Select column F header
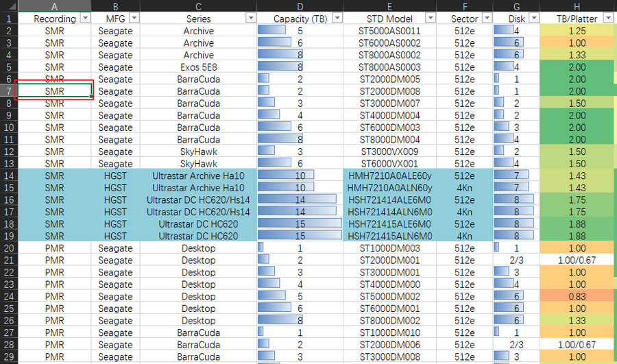The width and height of the screenshot is (617, 364). (x=465, y=6)
